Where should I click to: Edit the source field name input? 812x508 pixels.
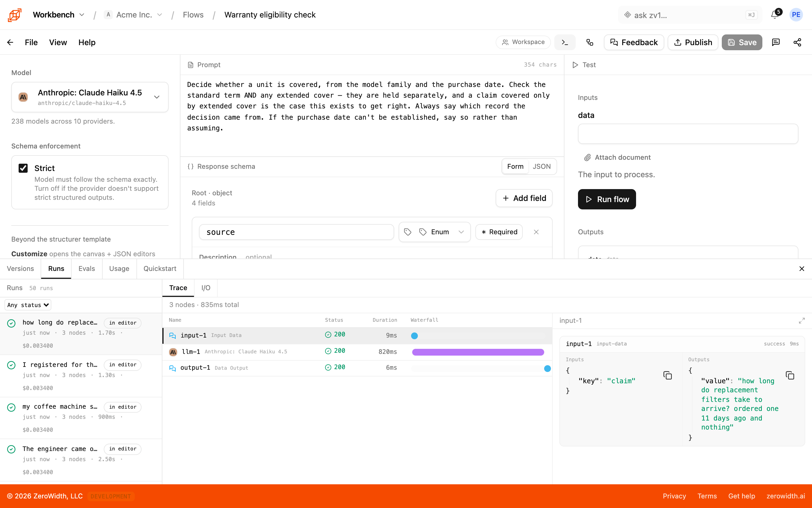pos(296,232)
